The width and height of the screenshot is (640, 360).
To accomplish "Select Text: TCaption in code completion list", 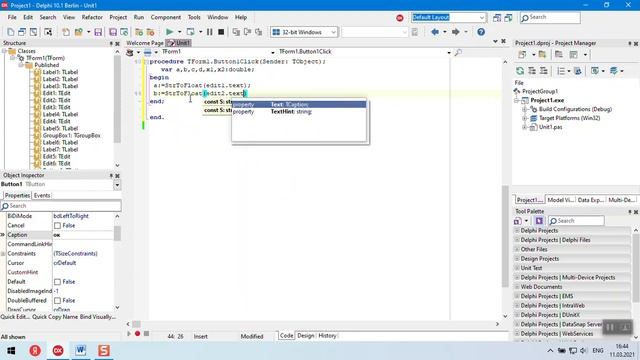I will pos(299,104).
